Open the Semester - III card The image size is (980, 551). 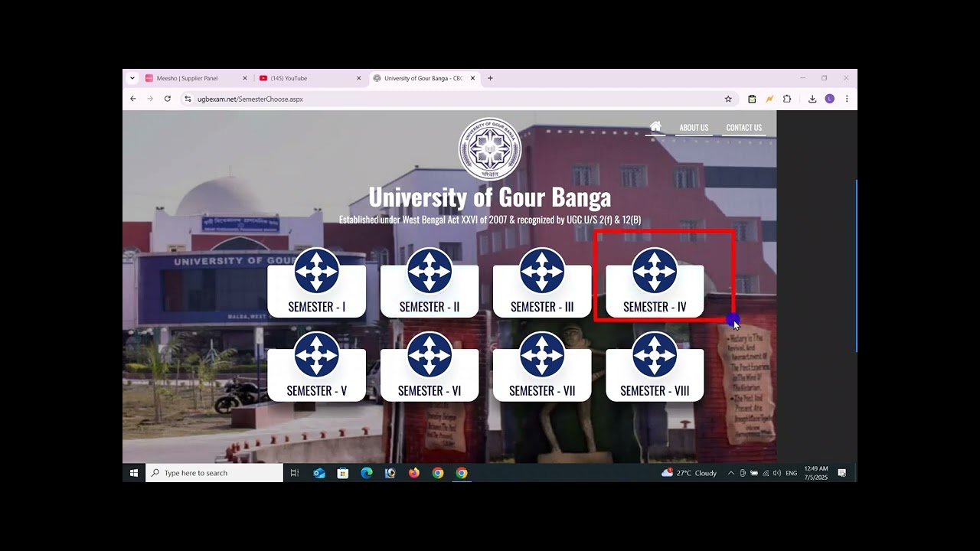pos(542,283)
